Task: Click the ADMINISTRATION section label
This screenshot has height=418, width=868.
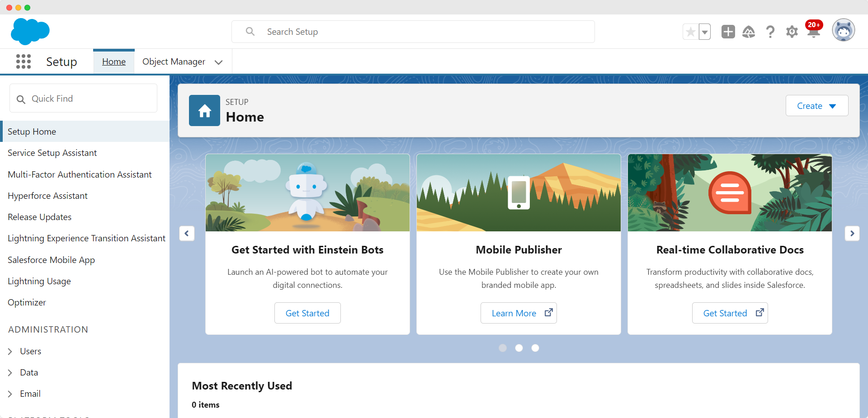Action: tap(48, 329)
